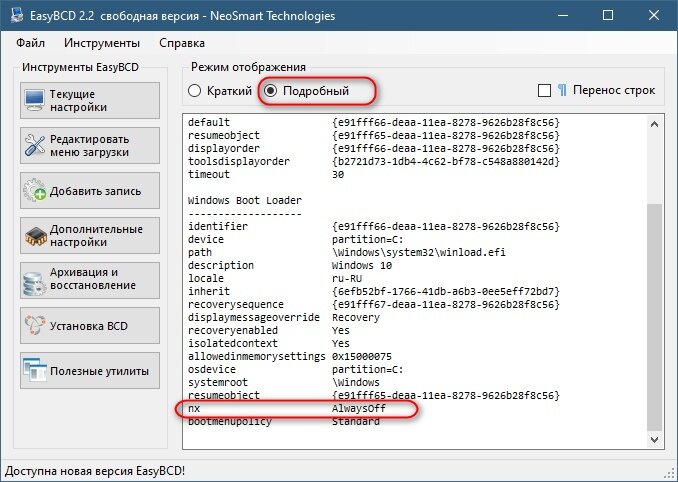Click the inherit GUID value
This screenshot has height=482, width=678.
click(446, 291)
